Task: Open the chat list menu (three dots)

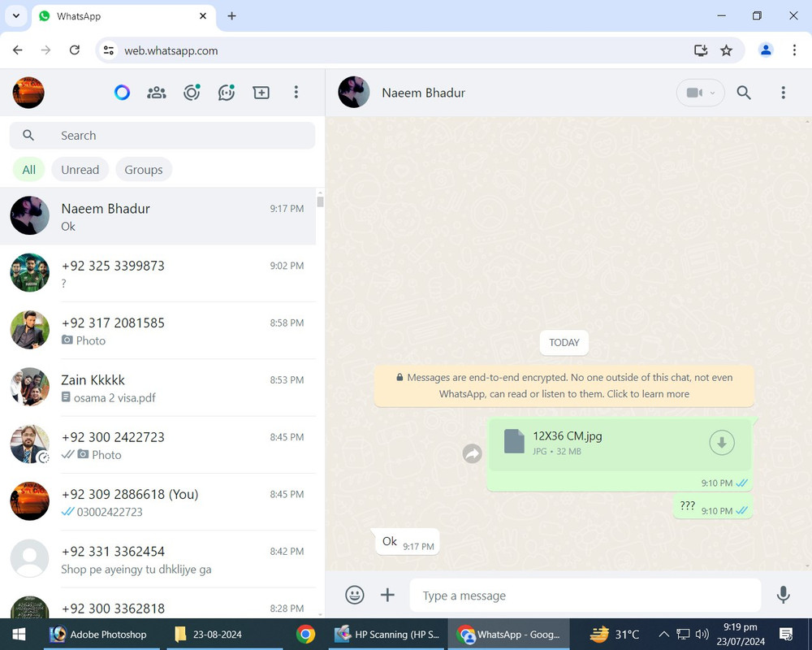Action: (296, 93)
